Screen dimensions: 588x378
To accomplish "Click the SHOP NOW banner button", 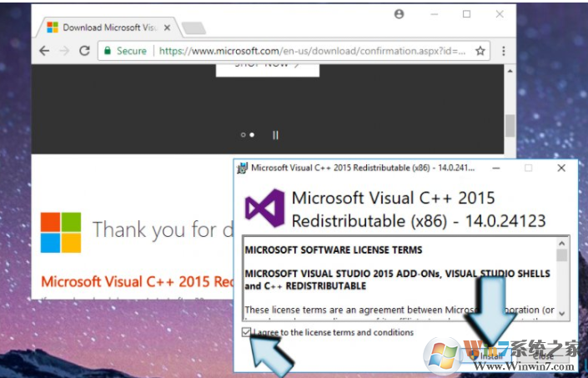I will coord(267,65).
